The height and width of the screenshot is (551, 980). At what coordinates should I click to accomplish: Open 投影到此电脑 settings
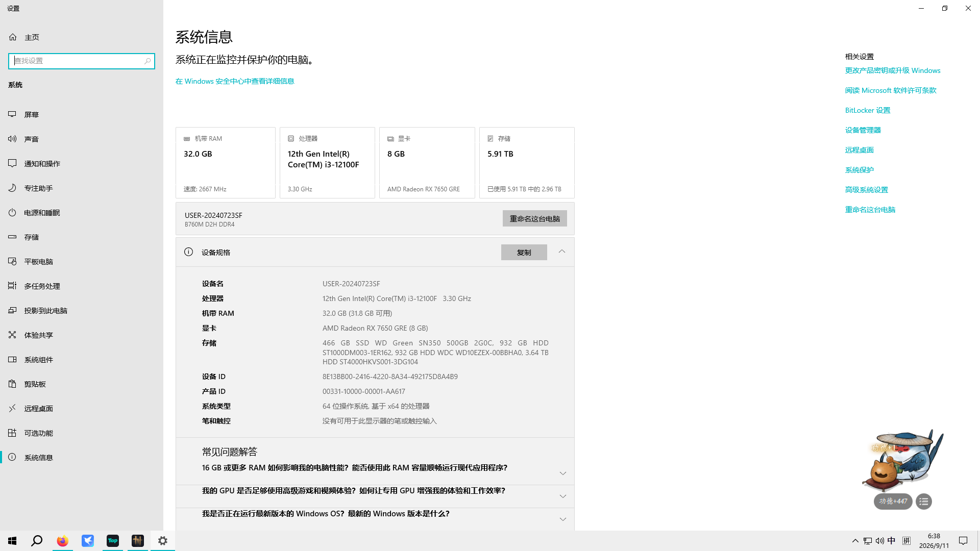[82, 311]
